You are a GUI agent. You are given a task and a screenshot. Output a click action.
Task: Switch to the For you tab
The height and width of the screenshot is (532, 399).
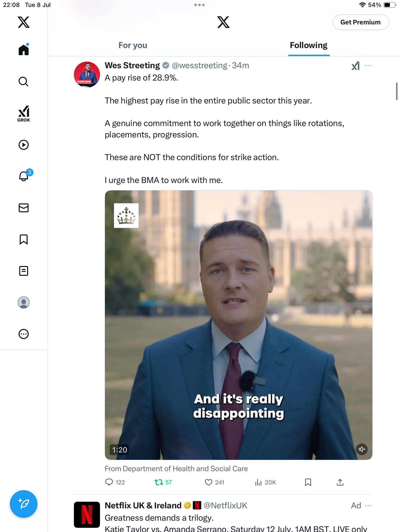coord(133,45)
